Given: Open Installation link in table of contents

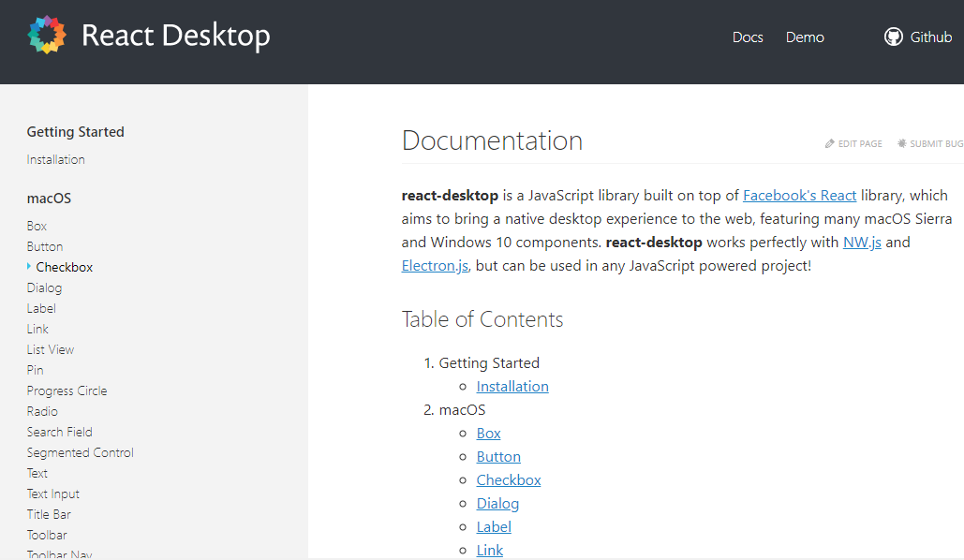Looking at the screenshot, I should (x=512, y=387).
